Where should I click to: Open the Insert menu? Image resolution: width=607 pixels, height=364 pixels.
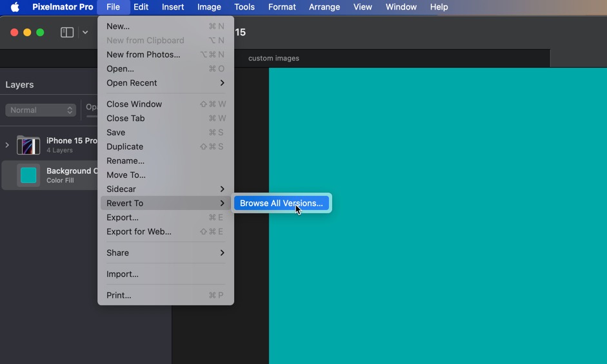[173, 7]
